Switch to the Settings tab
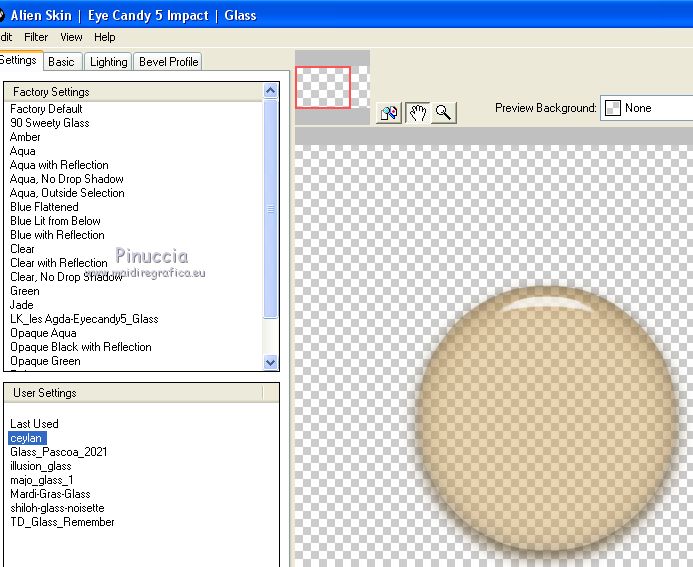This screenshot has height=567, width=693. (x=20, y=60)
